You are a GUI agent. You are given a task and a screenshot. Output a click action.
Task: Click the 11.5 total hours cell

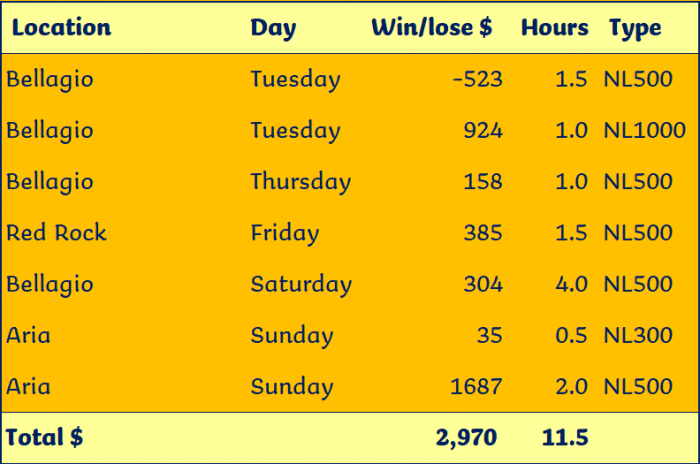coord(565,438)
